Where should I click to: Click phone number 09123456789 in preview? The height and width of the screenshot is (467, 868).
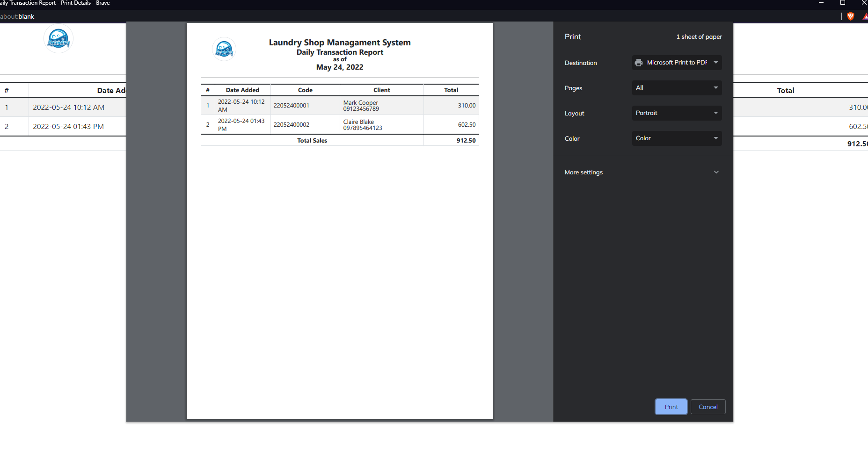(x=361, y=109)
